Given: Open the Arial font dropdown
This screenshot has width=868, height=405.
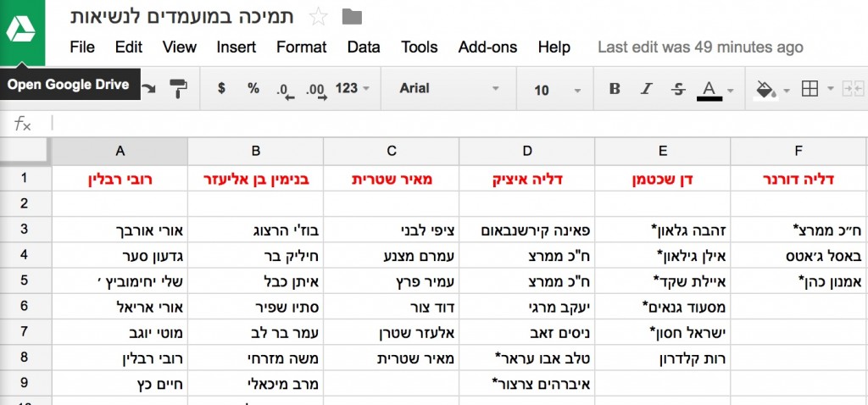Looking at the screenshot, I should (x=442, y=88).
